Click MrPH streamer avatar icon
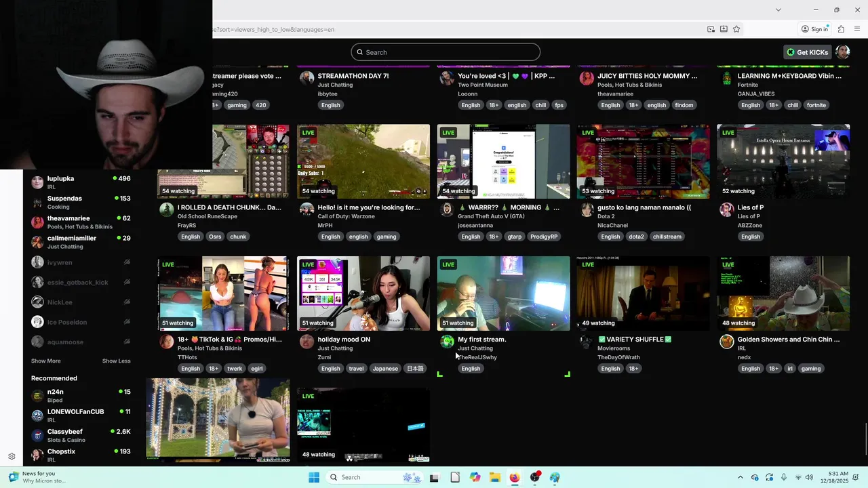The height and width of the screenshot is (488, 868). point(307,209)
